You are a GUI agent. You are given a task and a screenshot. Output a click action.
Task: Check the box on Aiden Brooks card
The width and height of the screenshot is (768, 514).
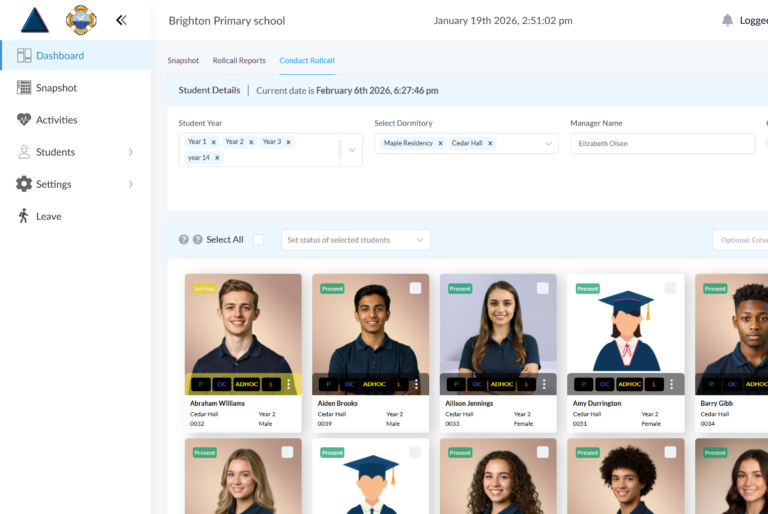click(415, 288)
